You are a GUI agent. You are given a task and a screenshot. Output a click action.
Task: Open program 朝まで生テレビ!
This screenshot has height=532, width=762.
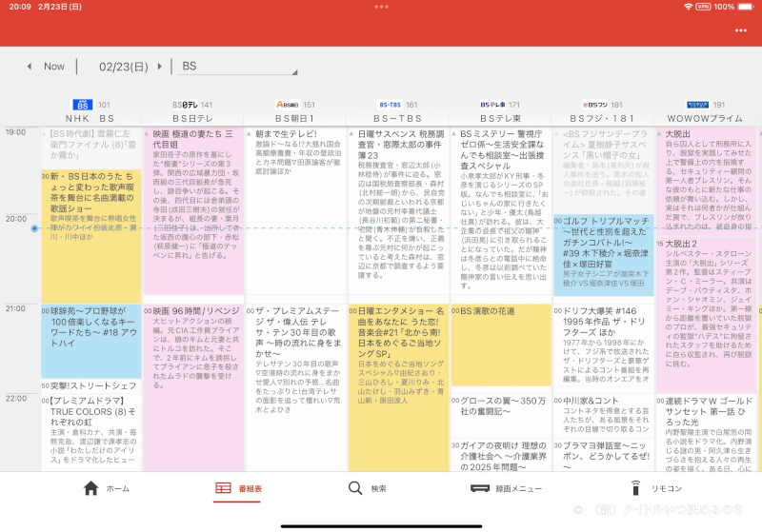tap(296, 210)
